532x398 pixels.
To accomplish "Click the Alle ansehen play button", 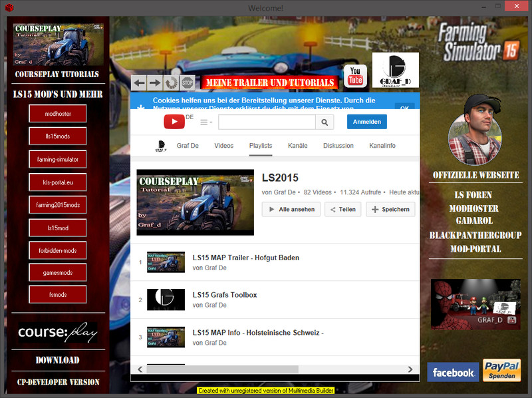I will [x=291, y=209].
